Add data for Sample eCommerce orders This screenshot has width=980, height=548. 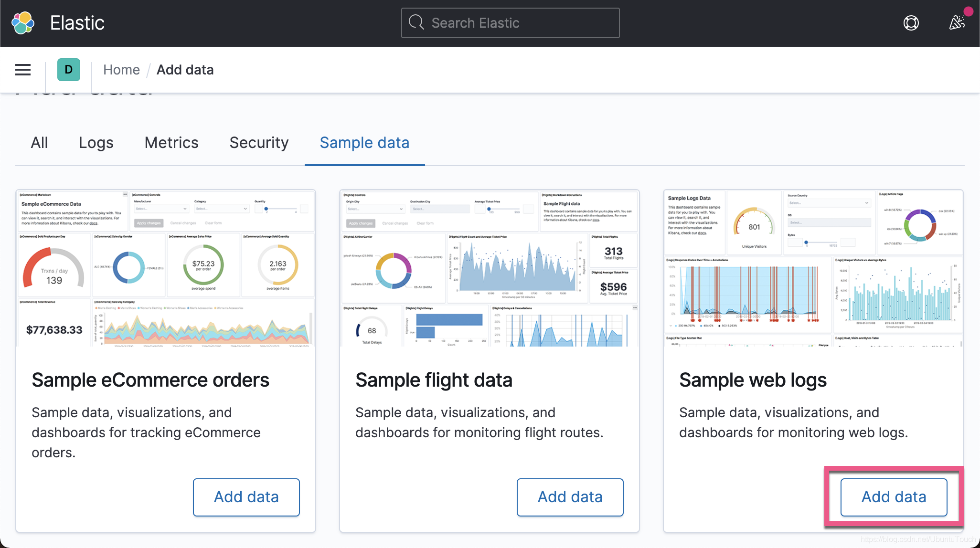point(246,497)
